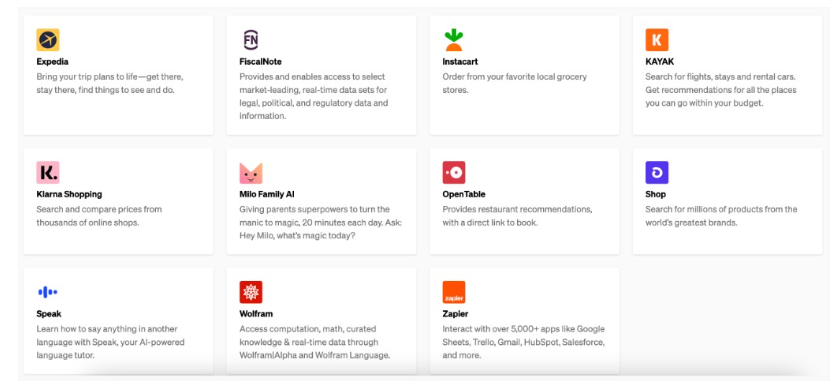Click the red OpenTable logo icon
This screenshot has height=381, width=836.
454,173
